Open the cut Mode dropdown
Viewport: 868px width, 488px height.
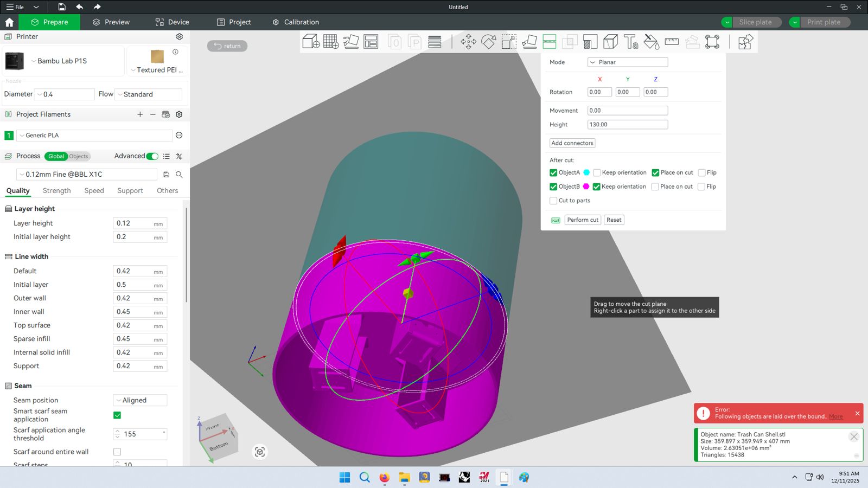coord(627,62)
